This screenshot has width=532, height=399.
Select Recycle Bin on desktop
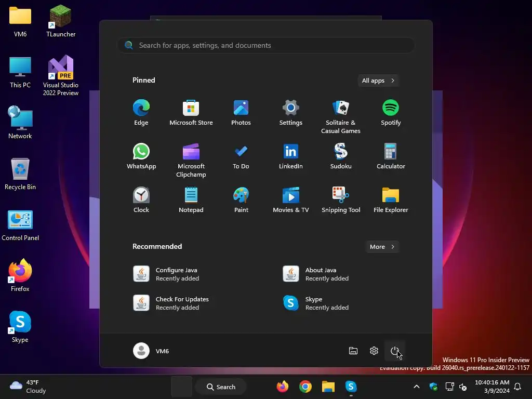pos(20,174)
